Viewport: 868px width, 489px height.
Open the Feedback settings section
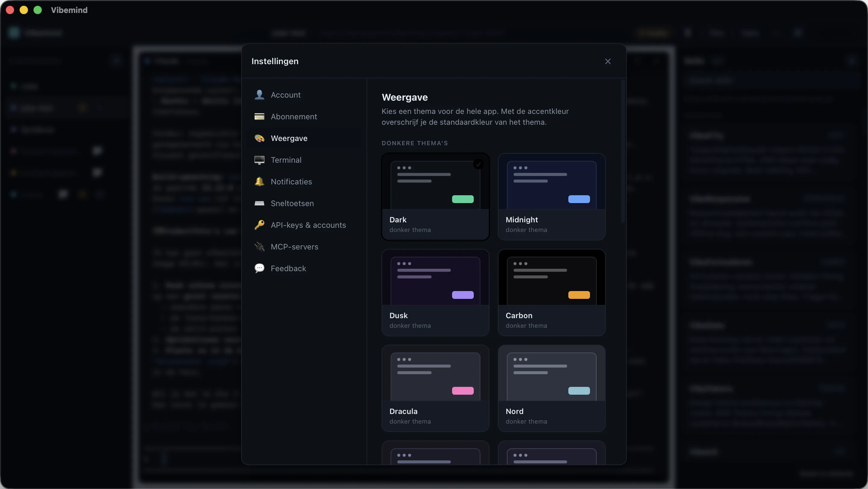click(x=304, y=268)
